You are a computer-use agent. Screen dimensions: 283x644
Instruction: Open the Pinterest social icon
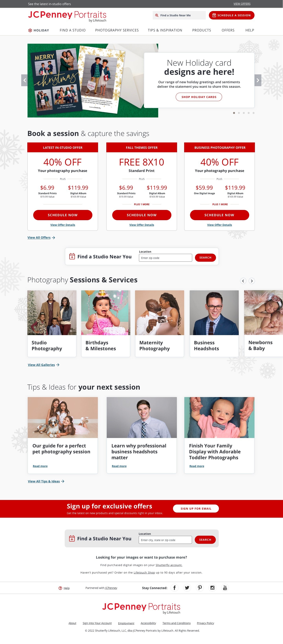click(199, 588)
